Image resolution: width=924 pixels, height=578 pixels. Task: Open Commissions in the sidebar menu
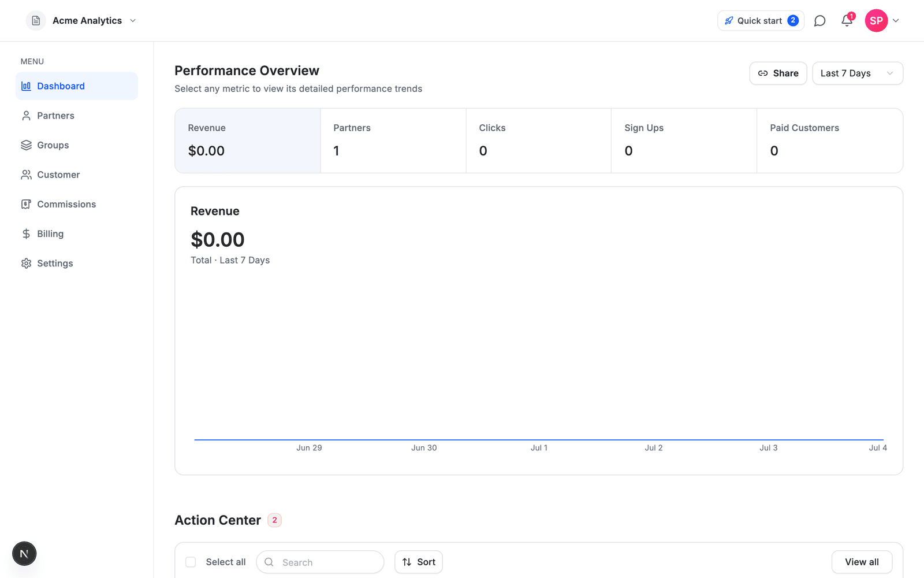77,204
